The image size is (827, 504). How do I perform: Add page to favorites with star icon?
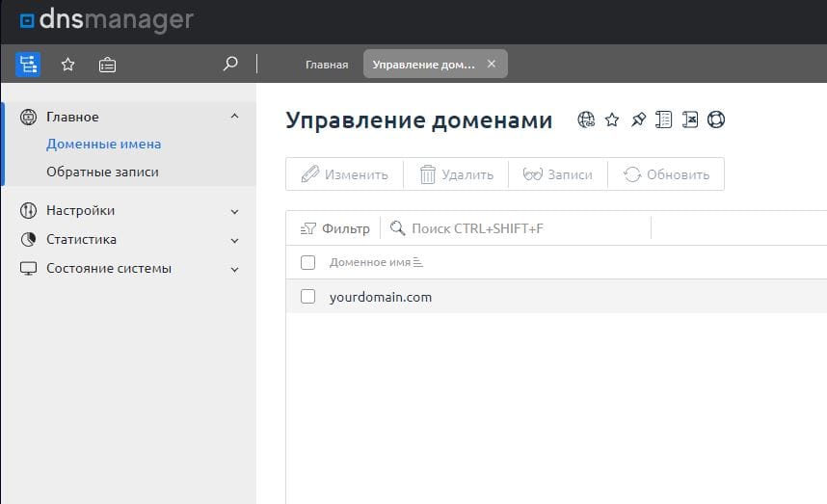pyautogui.click(x=612, y=119)
